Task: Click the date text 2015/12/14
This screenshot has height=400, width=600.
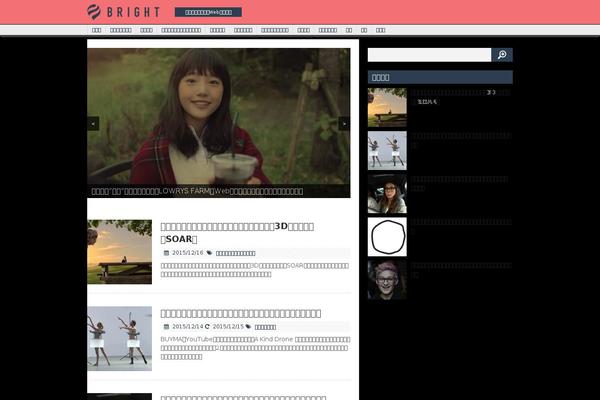Action: pos(188,327)
